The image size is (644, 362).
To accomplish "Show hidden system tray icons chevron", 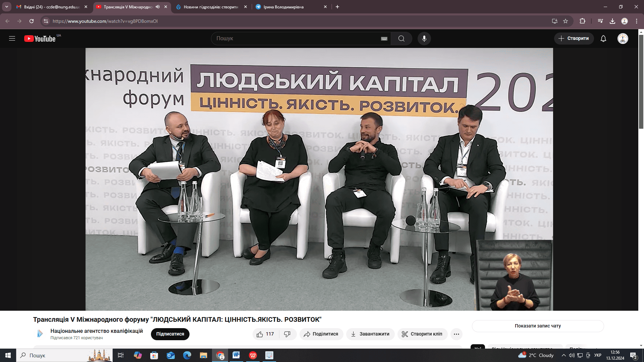I will point(563,355).
